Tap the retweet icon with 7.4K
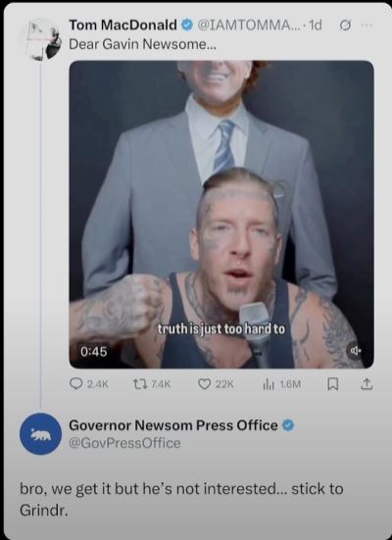Viewport: 392px width, 540px height. (x=138, y=384)
